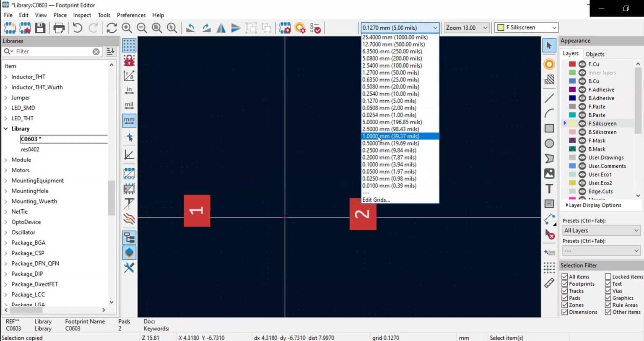Select the Measure ruler tool
Image resolution: width=644 pixels, height=341 pixels.
[550, 283]
